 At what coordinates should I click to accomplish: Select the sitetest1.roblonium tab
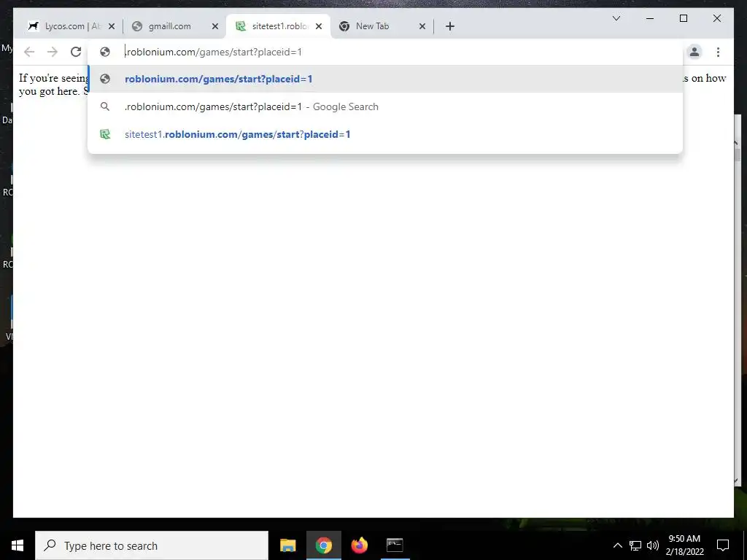[276, 26]
